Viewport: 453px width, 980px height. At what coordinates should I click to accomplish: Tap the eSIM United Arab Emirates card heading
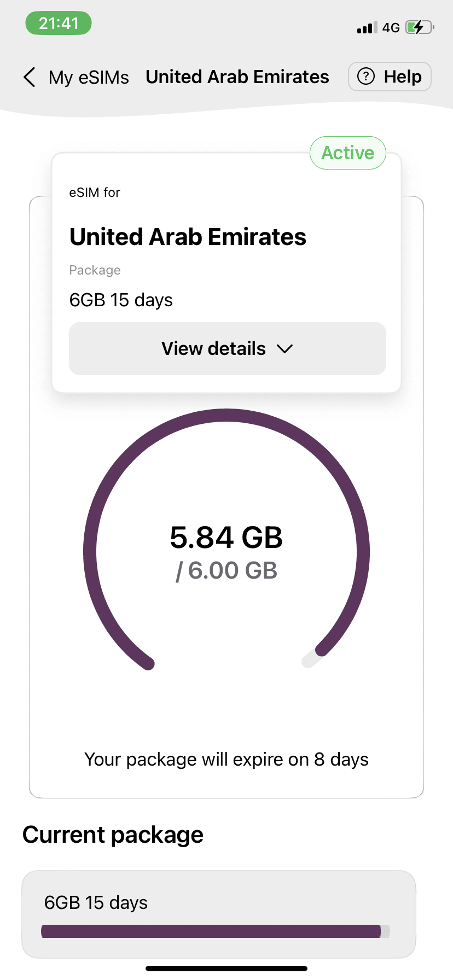[188, 237]
